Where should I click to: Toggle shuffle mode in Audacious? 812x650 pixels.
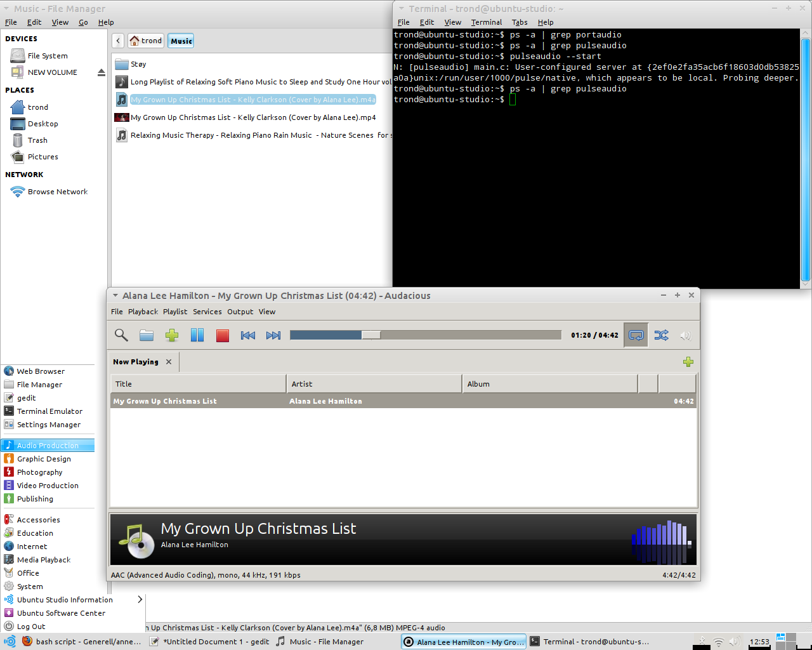(x=661, y=335)
